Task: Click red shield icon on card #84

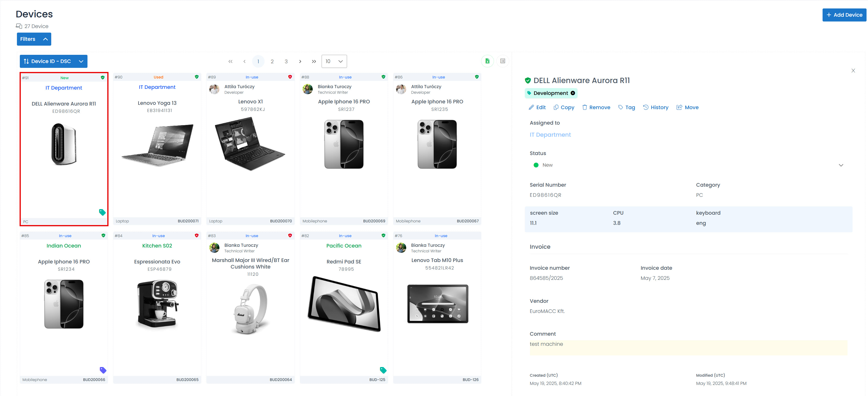Action: coord(196,235)
